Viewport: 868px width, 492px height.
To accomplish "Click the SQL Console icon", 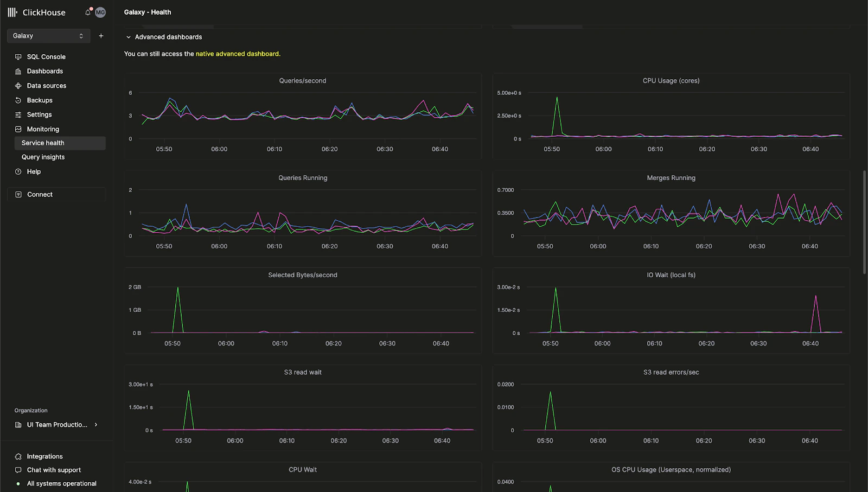I will pos(18,57).
